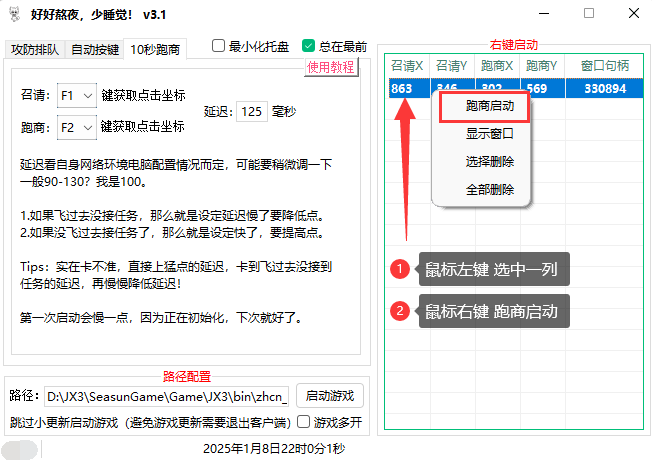
Task: Switch to the 攻防排队 tab
Action: coord(35,49)
